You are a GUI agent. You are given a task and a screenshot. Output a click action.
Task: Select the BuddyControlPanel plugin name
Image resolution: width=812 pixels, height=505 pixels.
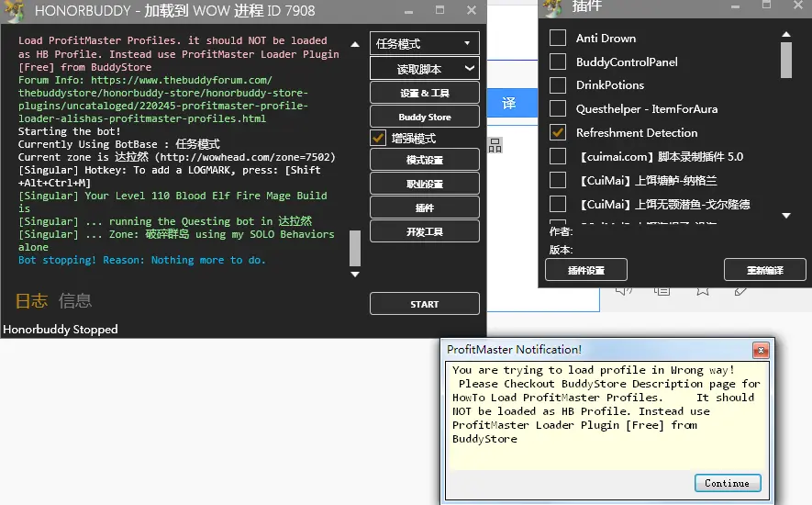click(x=627, y=62)
